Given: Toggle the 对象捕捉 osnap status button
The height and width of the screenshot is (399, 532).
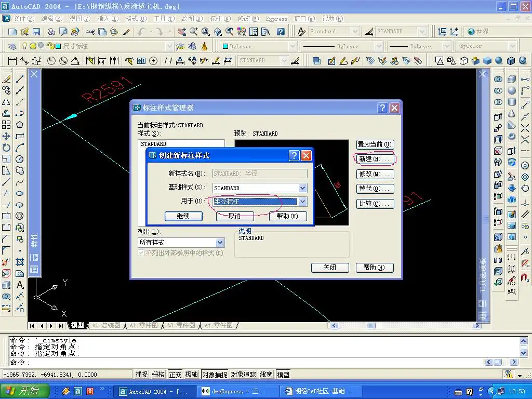Looking at the screenshot, I should pos(215,375).
